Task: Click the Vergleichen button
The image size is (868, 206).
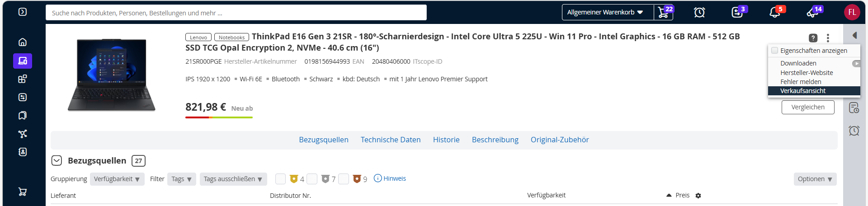Action: [808, 107]
